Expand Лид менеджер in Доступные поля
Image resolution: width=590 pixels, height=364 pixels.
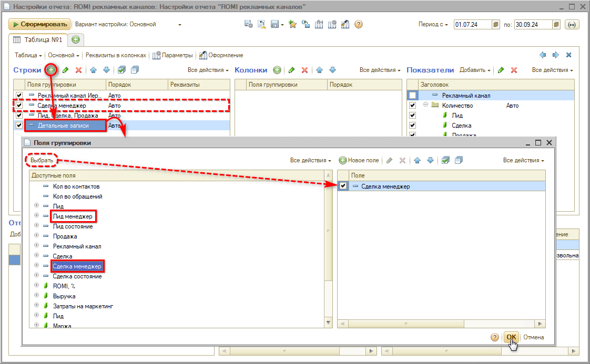pyautogui.click(x=36, y=215)
